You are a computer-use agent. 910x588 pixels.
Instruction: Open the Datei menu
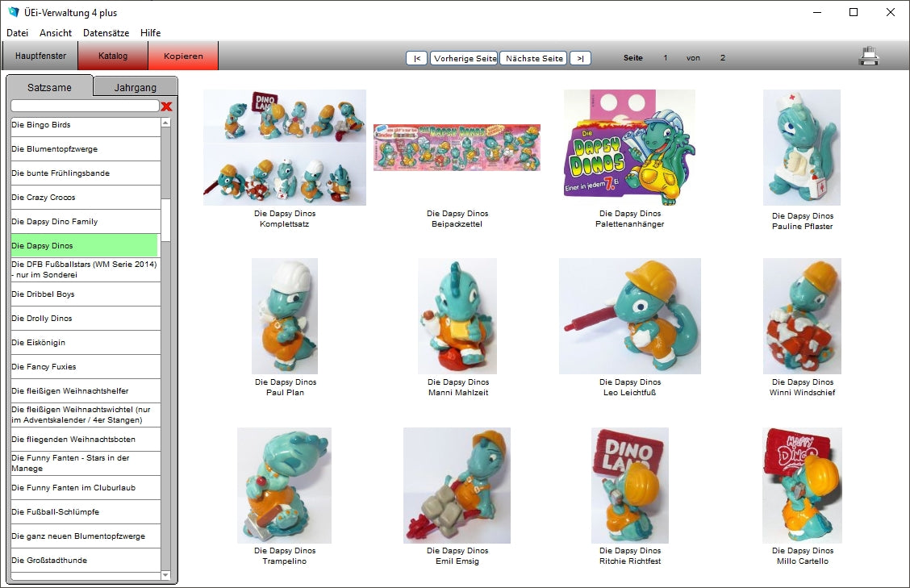[17, 33]
